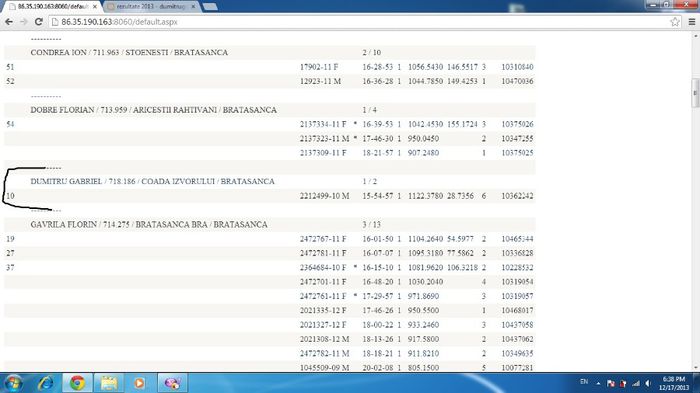Close the rezultate 2013 tab

tap(193, 7)
